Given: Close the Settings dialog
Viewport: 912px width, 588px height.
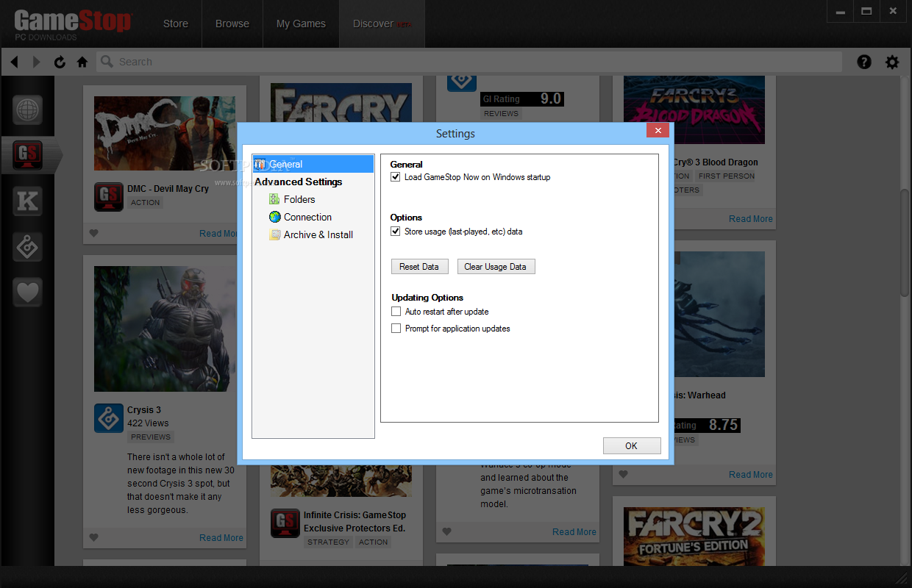Looking at the screenshot, I should coord(658,131).
